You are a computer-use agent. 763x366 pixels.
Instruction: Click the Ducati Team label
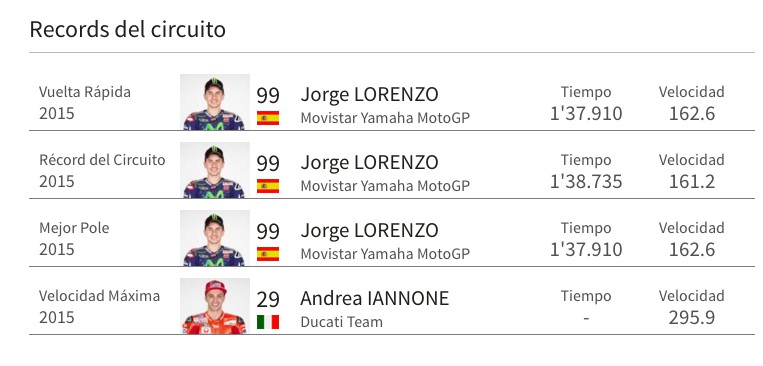pos(342,322)
